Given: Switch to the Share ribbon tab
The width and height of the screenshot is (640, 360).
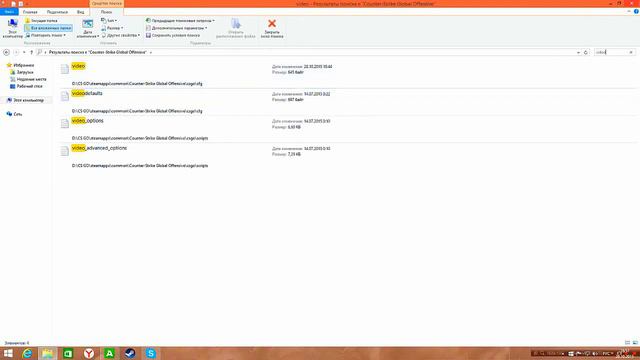Looking at the screenshot, I should click(57, 12).
